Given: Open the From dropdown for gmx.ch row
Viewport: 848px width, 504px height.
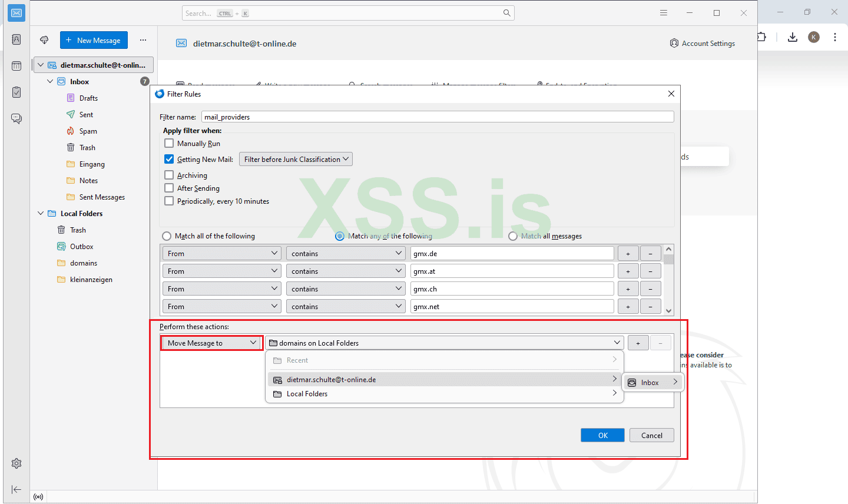Looking at the screenshot, I should (221, 289).
